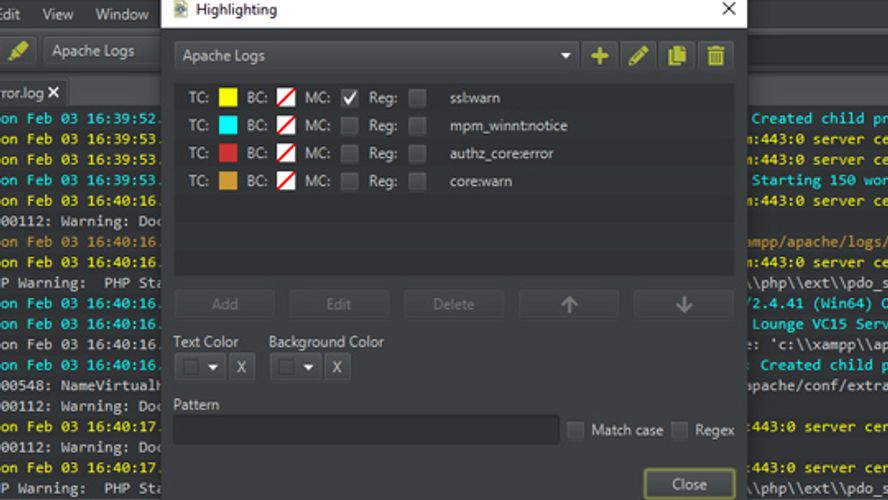888x500 pixels.
Task: Select the core:warn rule row text
Action: 480,181
